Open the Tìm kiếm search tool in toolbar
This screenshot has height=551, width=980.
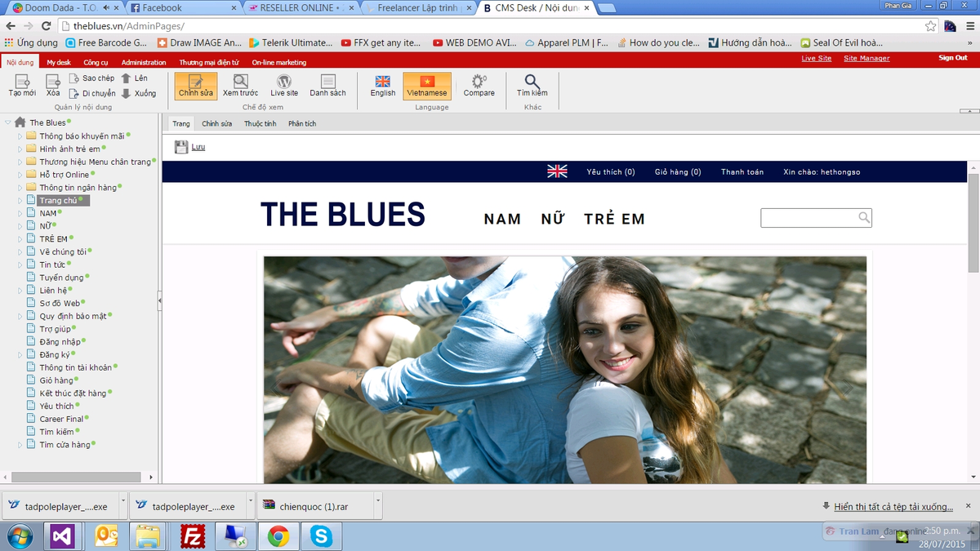click(532, 86)
